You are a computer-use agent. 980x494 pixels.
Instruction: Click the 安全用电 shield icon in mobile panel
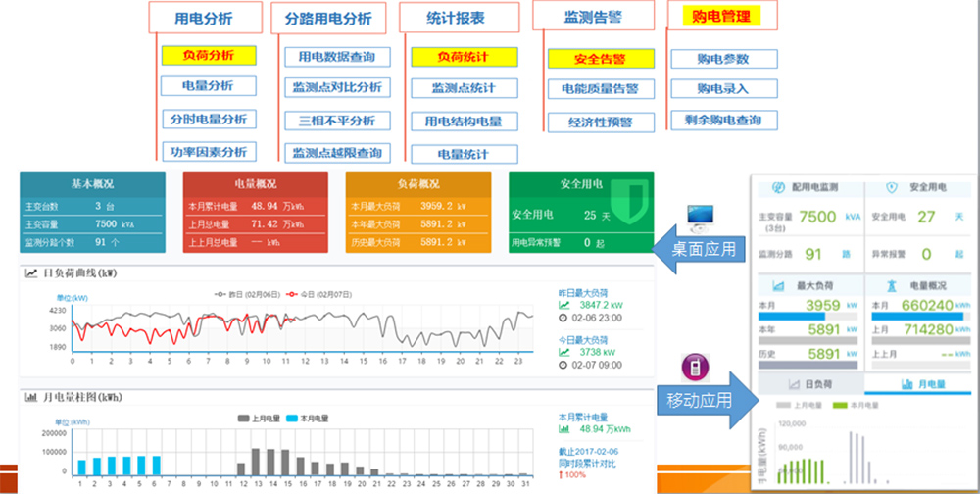coord(893,187)
